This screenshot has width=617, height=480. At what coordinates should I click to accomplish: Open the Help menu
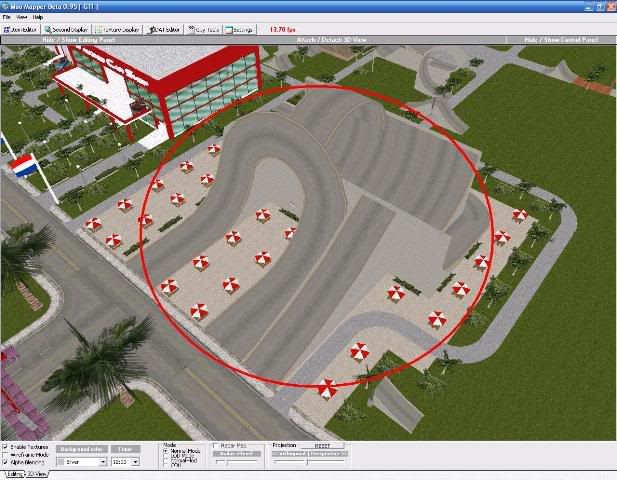[x=37, y=17]
